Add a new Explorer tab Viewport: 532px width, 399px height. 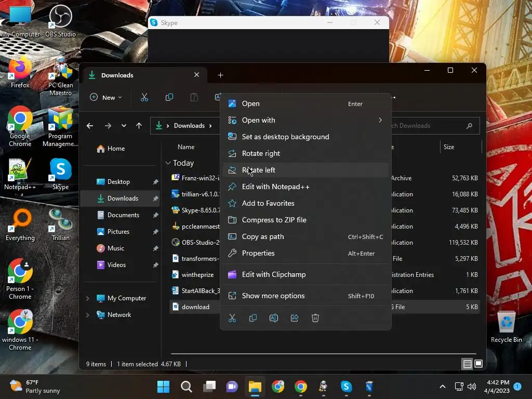click(220, 75)
